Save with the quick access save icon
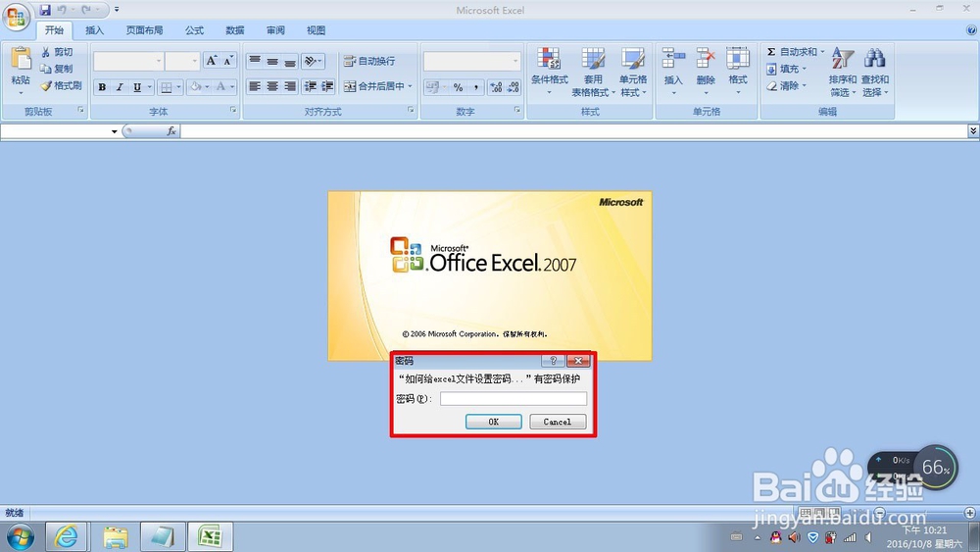The height and width of the screenshot is (552, 980). pos(45,10)
